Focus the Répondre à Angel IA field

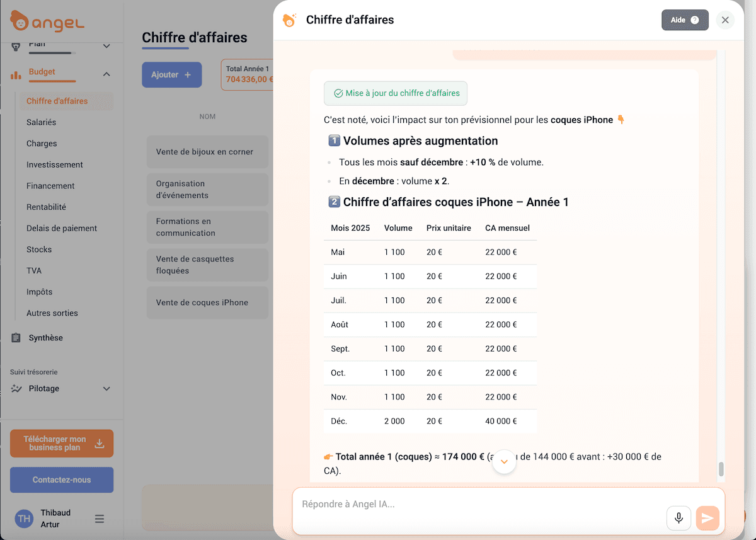coord(479,504)
